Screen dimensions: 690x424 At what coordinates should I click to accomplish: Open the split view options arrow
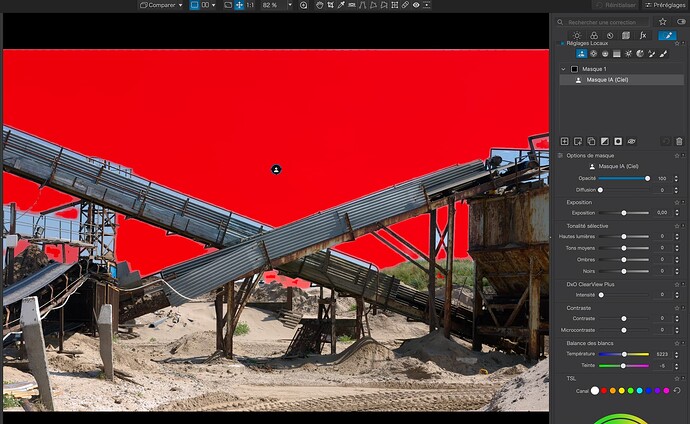(x=214, y=5)
